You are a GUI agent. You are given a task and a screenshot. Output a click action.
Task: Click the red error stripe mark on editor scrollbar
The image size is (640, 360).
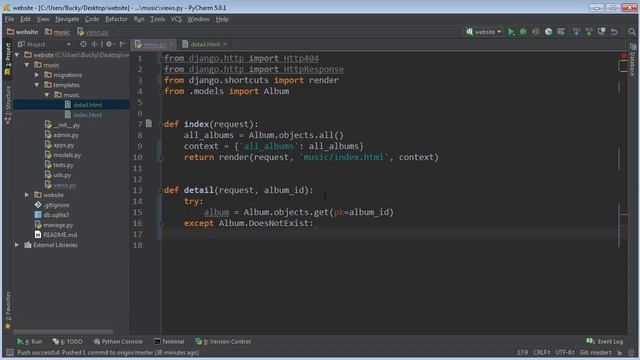pos(624,225)
